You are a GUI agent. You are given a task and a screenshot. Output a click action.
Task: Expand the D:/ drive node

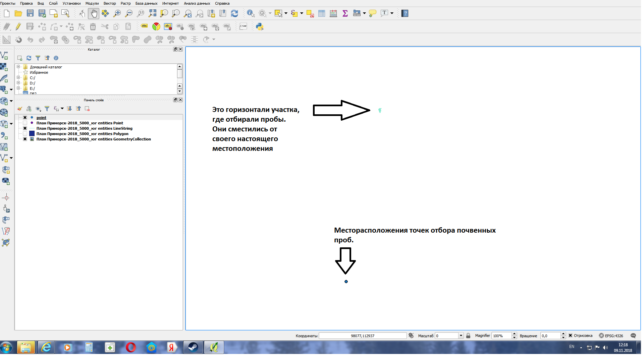[x=18, y=83]
